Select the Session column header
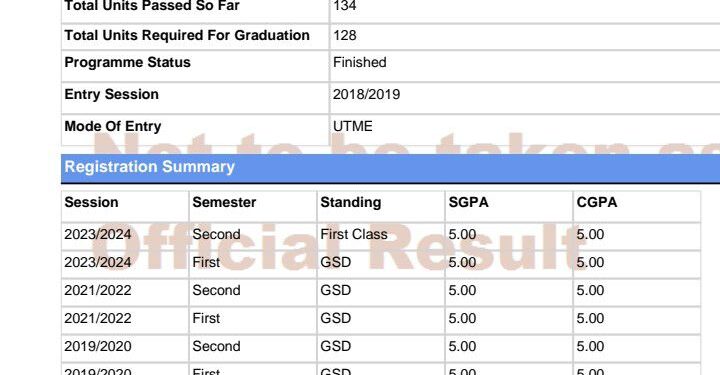The image size is (720, 375). point(91,202)
